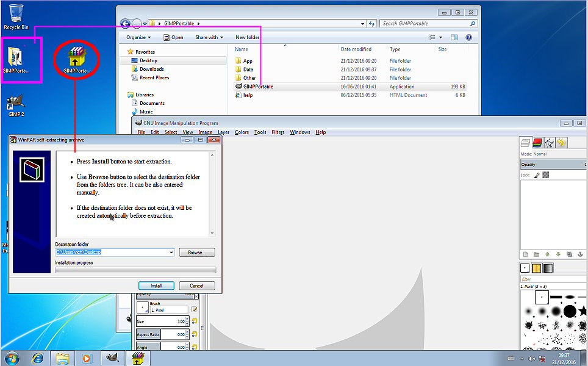Click Internet Explorer taskbar icon

37,359
